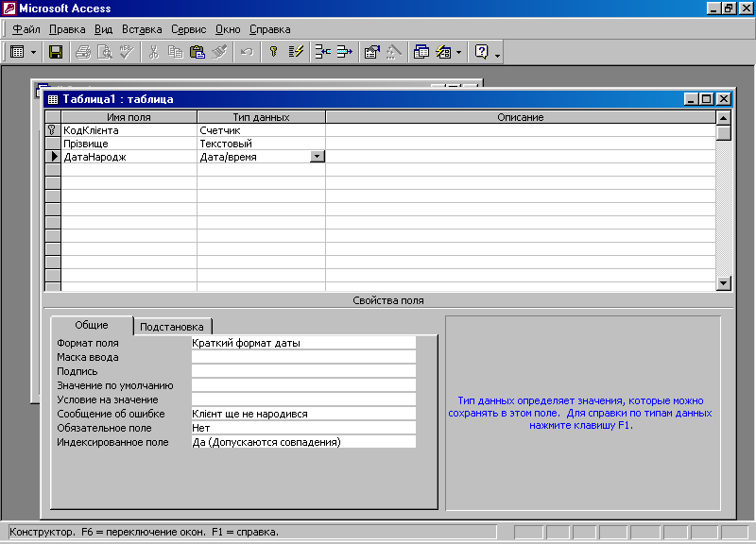The image size is (756, 544).
Task: Switch to the Общие tab
Action: pos(92,325)
